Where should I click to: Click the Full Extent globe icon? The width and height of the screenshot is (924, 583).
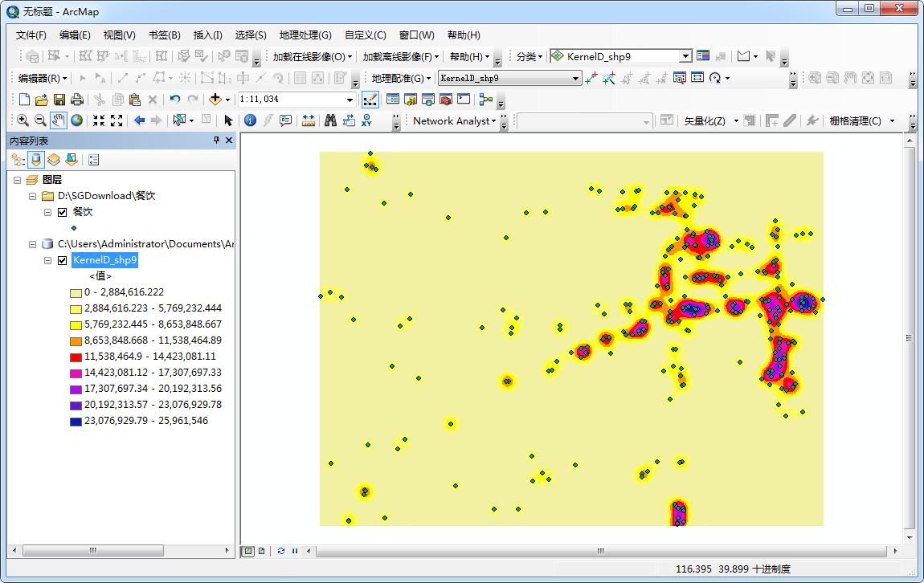pyautogui.click(x=75, y=120)
